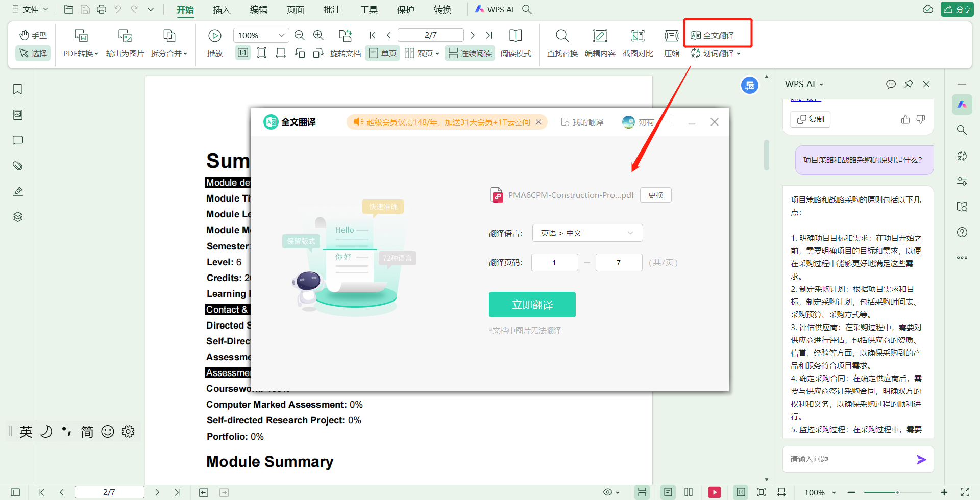
Task: Click the 编辑内容 tool
Action: [600, 43]
